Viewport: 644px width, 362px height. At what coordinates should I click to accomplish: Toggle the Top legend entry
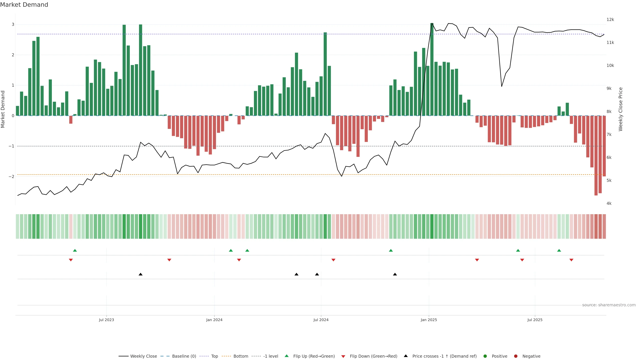click(x=214, y=356)
